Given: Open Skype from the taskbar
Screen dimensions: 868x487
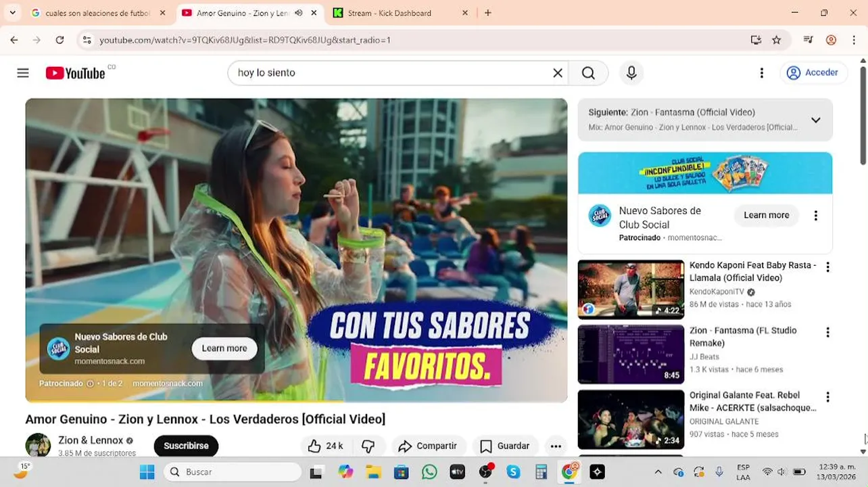Looking at the screenshot, I should click(513, 471).
